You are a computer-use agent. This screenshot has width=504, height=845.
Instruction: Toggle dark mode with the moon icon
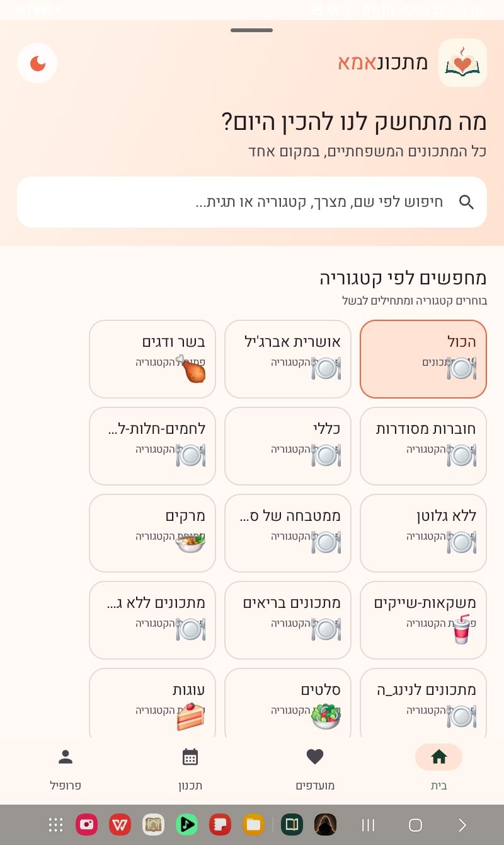37,63
